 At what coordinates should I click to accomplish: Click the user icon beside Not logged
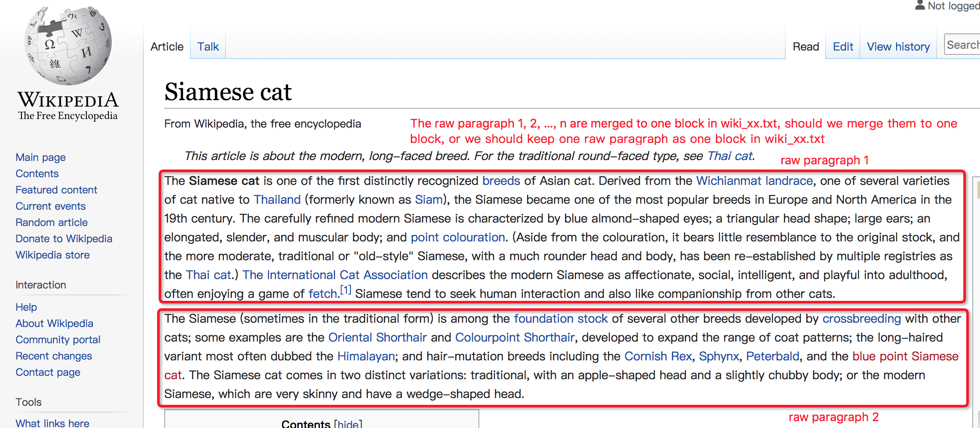click(x=920, y=5)
